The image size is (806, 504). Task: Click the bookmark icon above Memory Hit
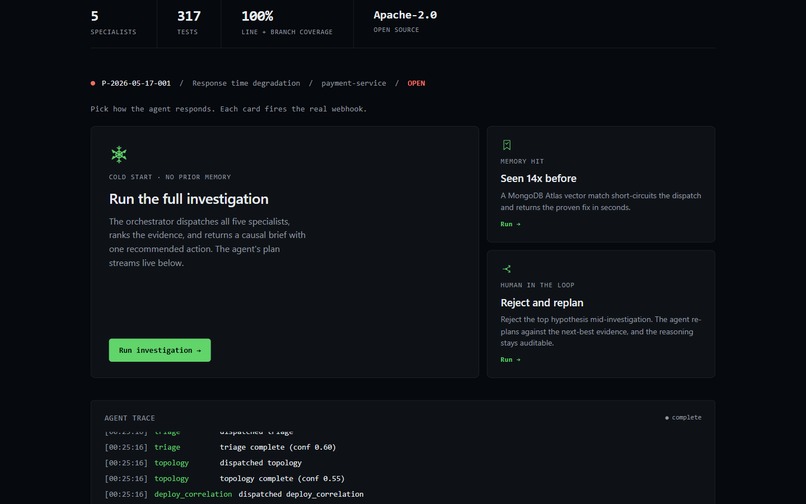click(506, 145)
